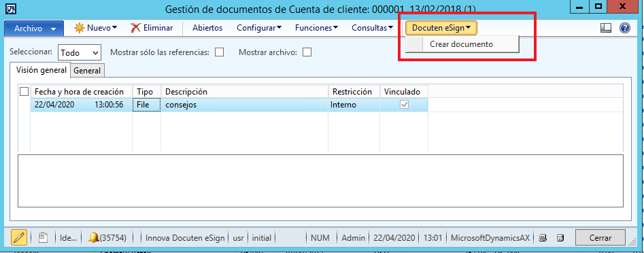Click the document handling icon in status bar
The image size is (644, 253).
coord(43,237)
